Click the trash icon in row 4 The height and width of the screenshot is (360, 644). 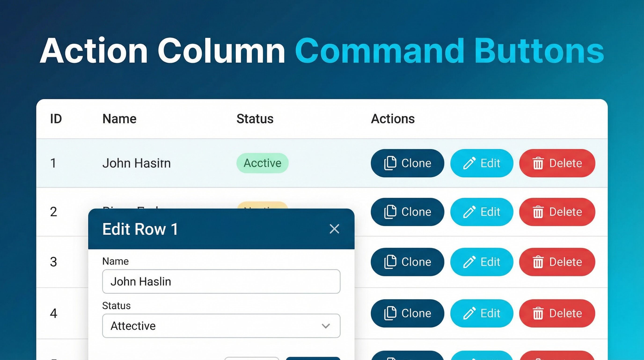[x=538, y=313]
